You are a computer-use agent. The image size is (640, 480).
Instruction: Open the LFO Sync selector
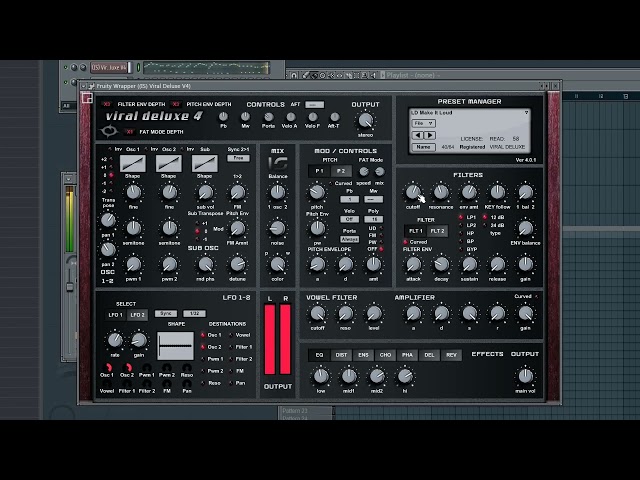click(166, 313)
